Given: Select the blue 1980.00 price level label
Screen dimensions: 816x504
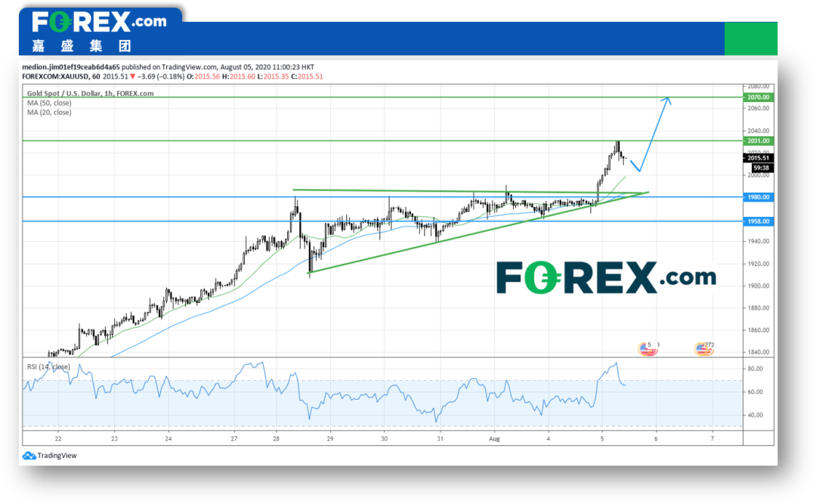Looking at the screenshot, I should coord(759,196).
